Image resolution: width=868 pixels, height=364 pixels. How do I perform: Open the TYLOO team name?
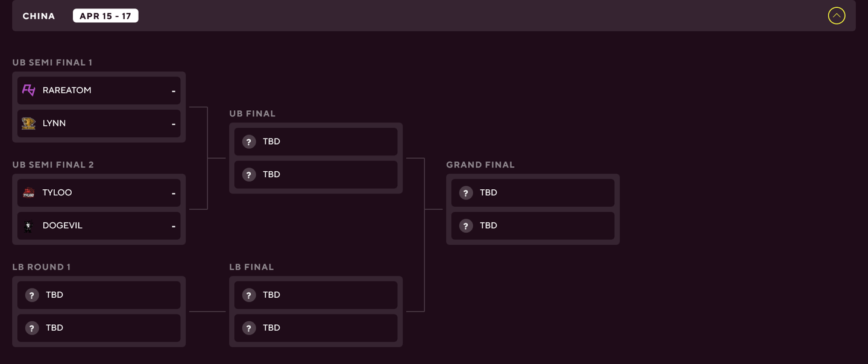57,193
